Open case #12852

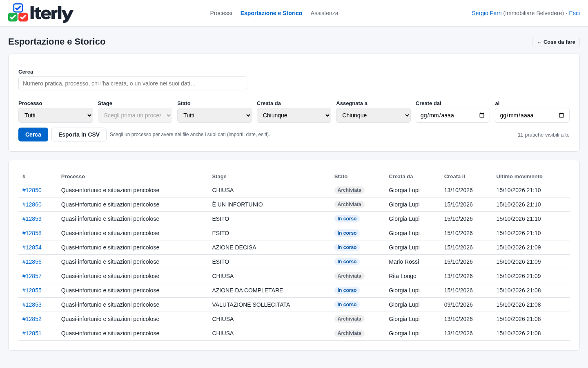[32, 319]
